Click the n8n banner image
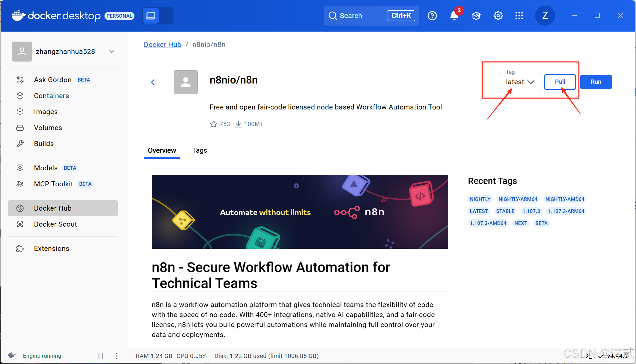Image resolution: width=636 pixels, height=364 pixels. (x=300, y=212)
